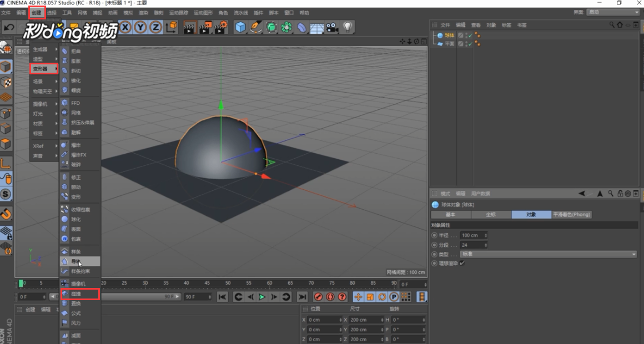This screenshot has width=644, height=344.
Task: Open the 渲染 menu in the menu bar
Action: (x=143, y=12)
